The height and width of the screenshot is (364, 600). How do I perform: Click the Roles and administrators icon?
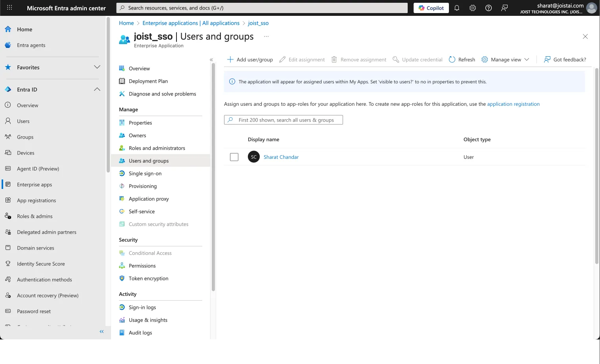pos(122,148)
